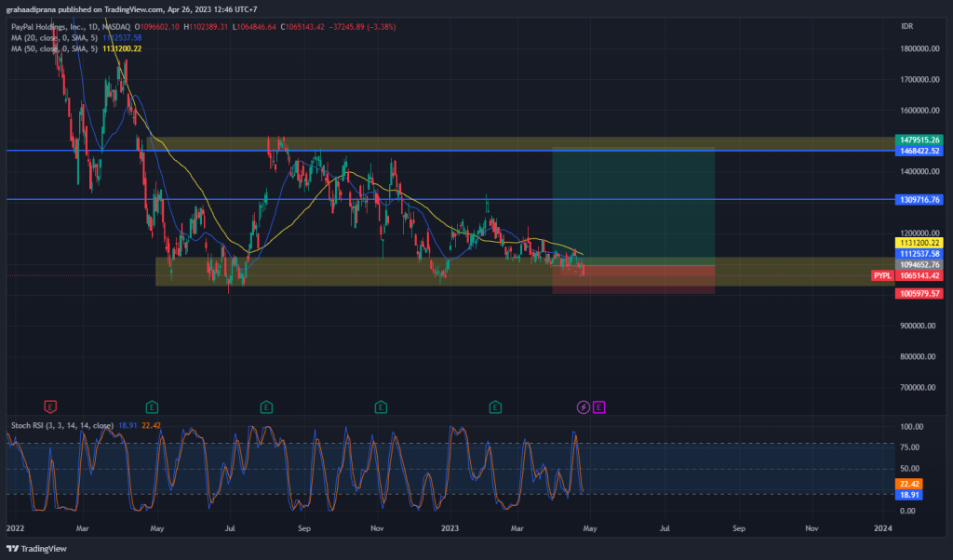This screenshot has height=560, width=953.
Task: Click the blue 1468422.52 price label
Action: tap(919, 151)
